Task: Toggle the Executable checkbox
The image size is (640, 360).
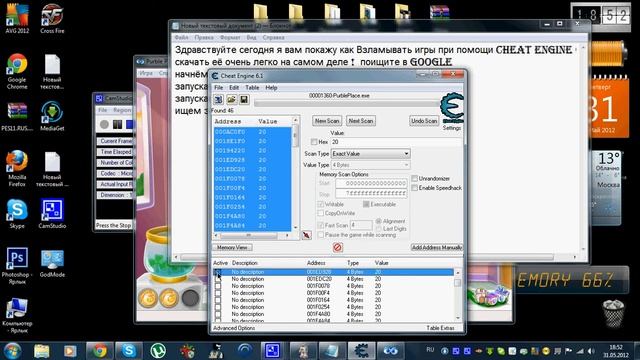Action: click(366, 204)
